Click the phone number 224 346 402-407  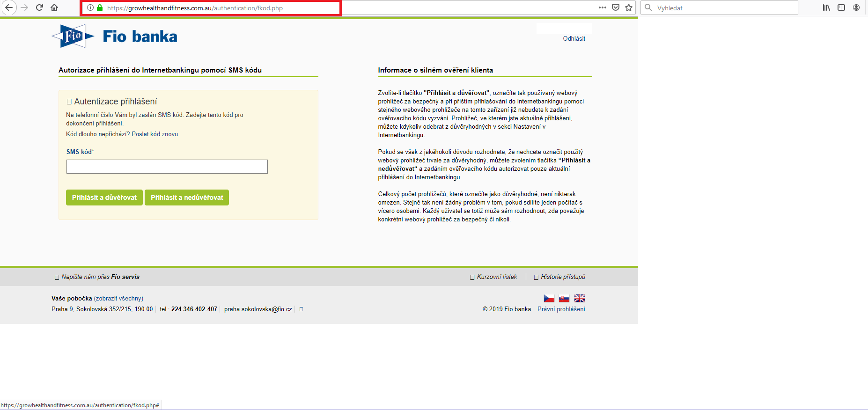(x=194, y=309)
